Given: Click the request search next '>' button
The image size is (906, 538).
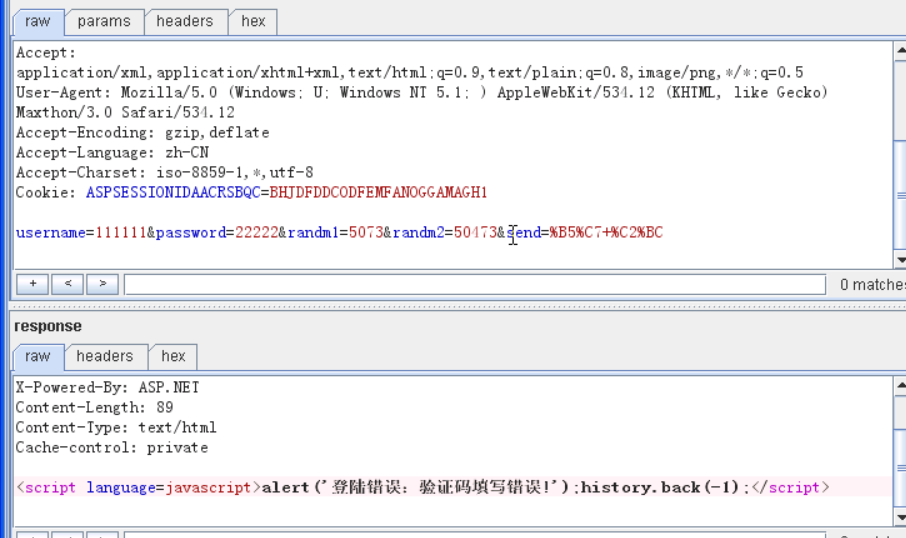Looking at the screenshot, I should (102, 284).
